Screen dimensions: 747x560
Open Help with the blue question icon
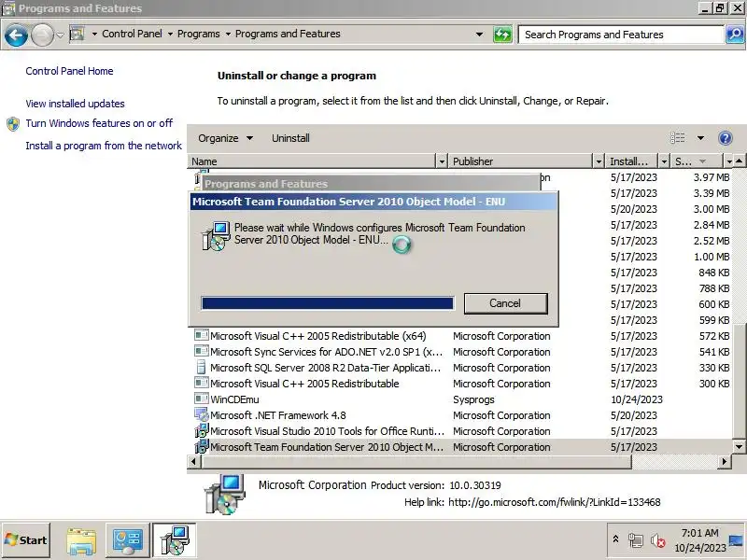tap(726, 138)
